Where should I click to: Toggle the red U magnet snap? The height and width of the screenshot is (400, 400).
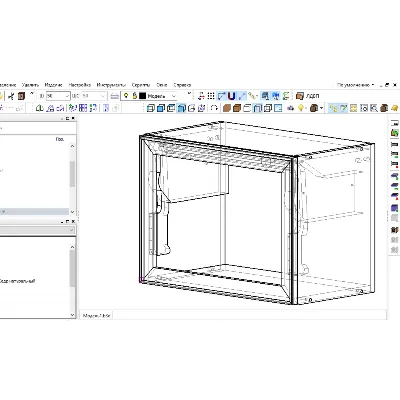[232, 96]
